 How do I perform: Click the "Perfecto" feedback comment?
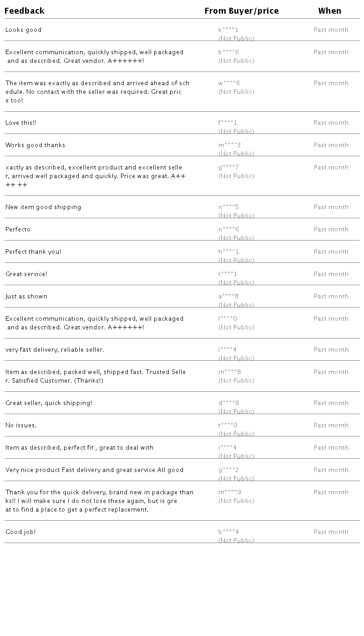(x=18, y=230)
